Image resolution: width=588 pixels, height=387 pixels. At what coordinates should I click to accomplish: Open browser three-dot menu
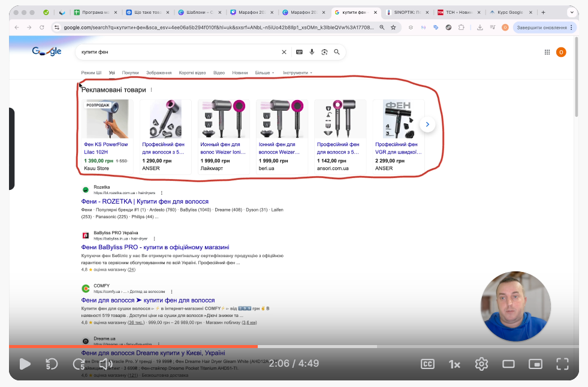[x=571, y=28]
